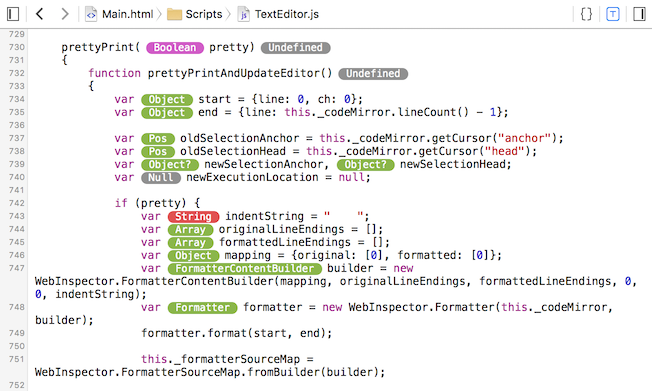The image size is (652, 391).
Task: Click the Object token before mapping
Action: click(193, 255)
